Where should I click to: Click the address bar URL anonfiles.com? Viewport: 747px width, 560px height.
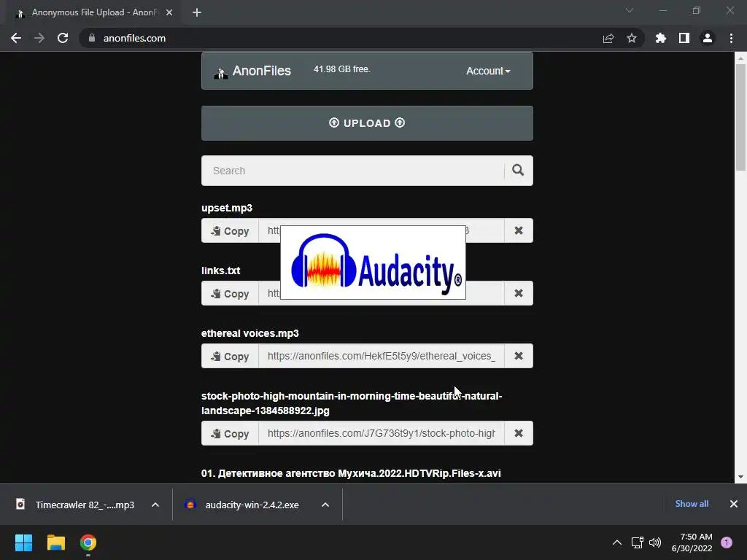point(134,38)
